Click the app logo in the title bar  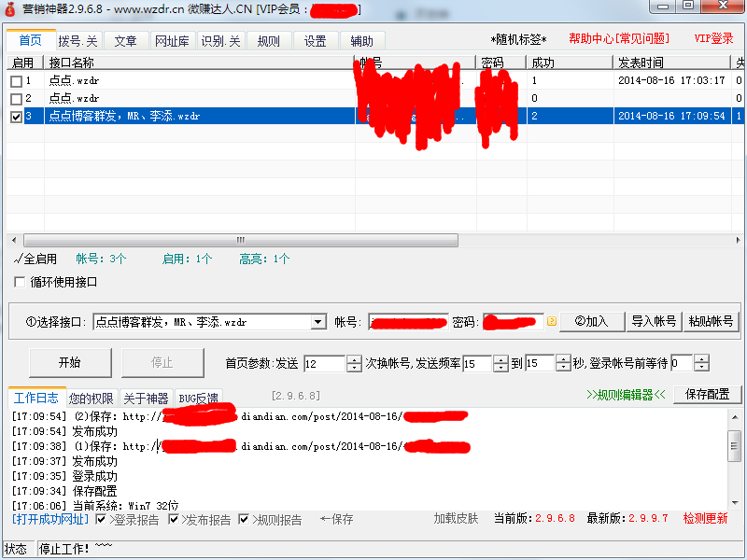[x=8, y=8]
